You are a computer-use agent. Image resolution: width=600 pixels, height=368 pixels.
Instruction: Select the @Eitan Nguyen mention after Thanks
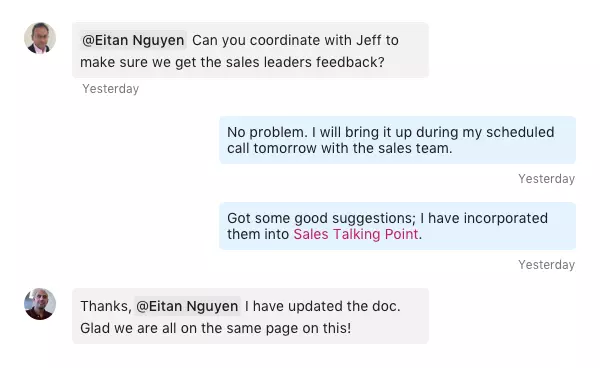187,306
